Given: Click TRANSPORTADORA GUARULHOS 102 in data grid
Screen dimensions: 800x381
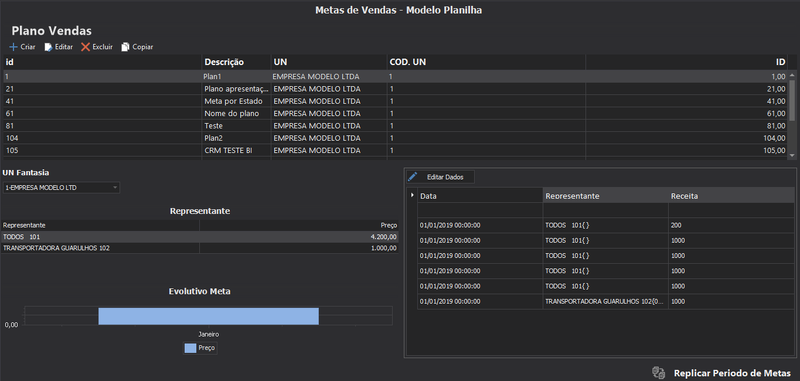Looking at the screenshot, I should click(606, 301).
